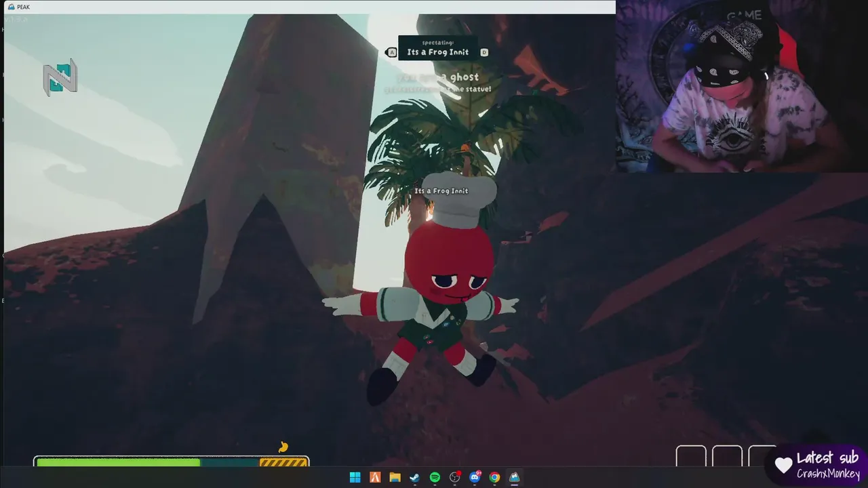868x488 pixels.
Task: Click the N logo overlay at top left
Action: coord(60,77)
